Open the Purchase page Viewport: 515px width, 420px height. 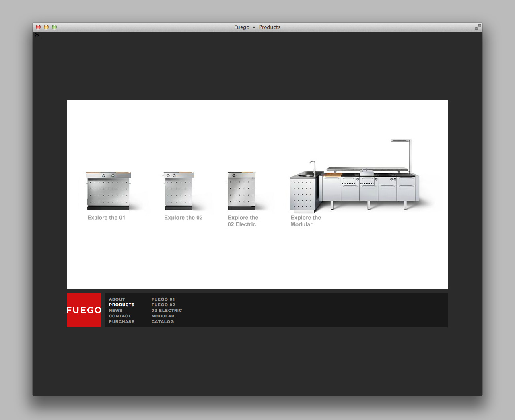click(122, 322)
